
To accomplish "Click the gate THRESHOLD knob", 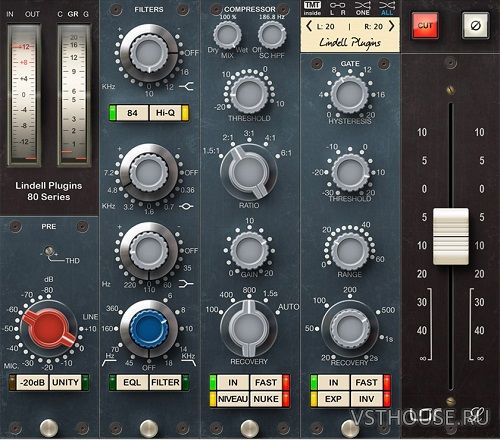I will tap(350, 173).
